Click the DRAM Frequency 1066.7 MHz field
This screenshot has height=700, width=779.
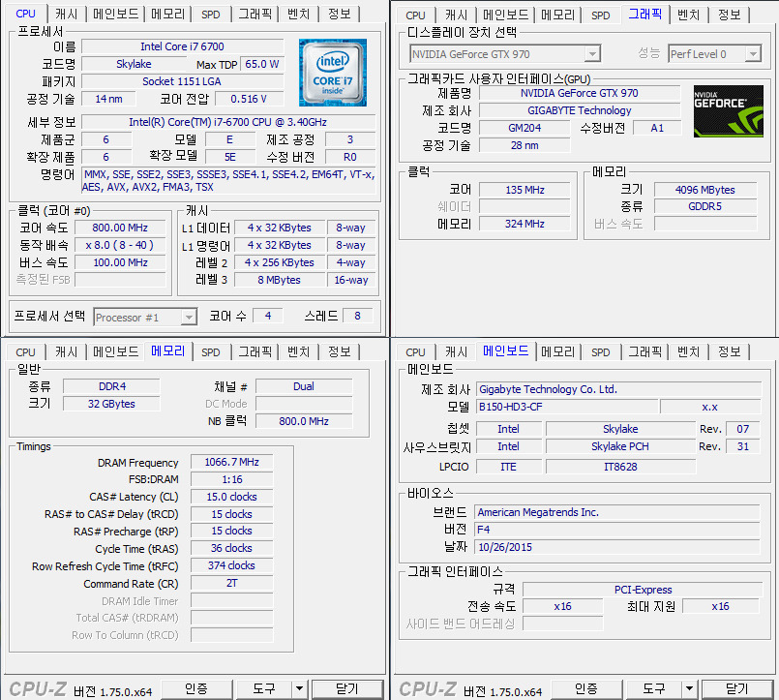(x=231, y=463)
